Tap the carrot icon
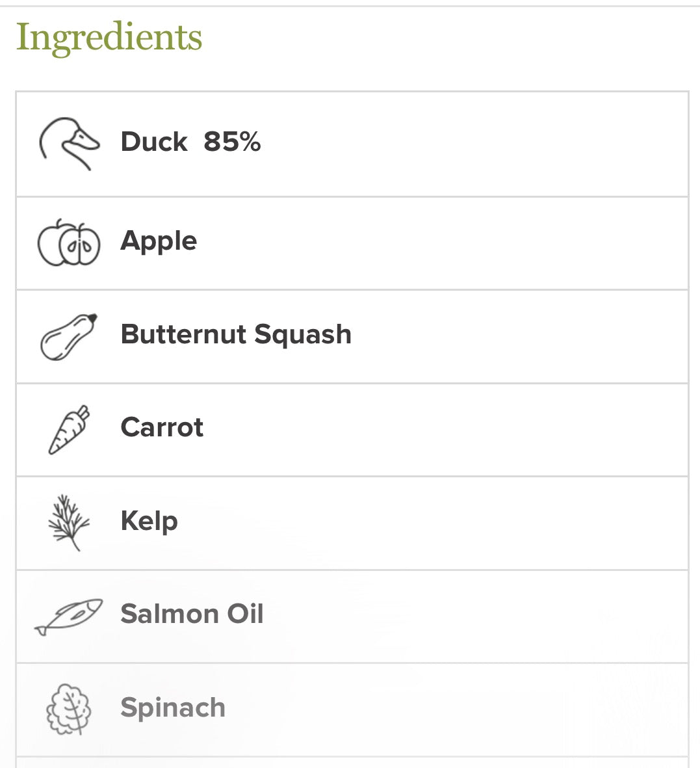Image resolution: width=700 pixels, height=768 pixels. point(69,429)
